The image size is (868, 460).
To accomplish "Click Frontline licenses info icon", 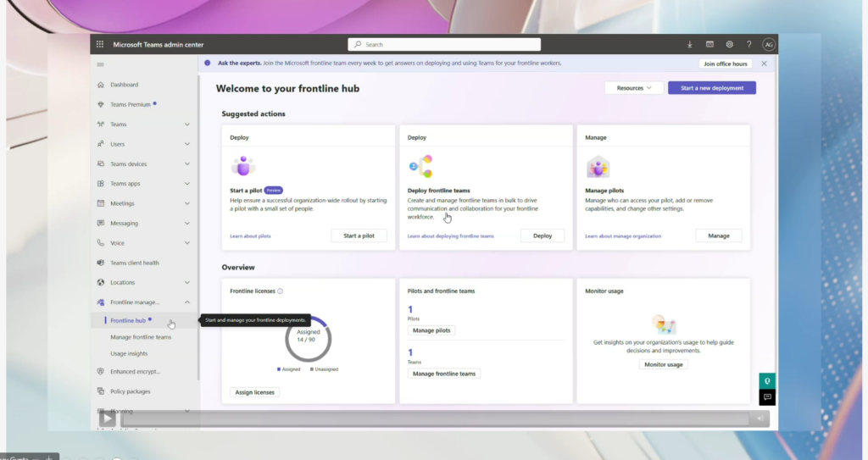I will click(280, 291).
